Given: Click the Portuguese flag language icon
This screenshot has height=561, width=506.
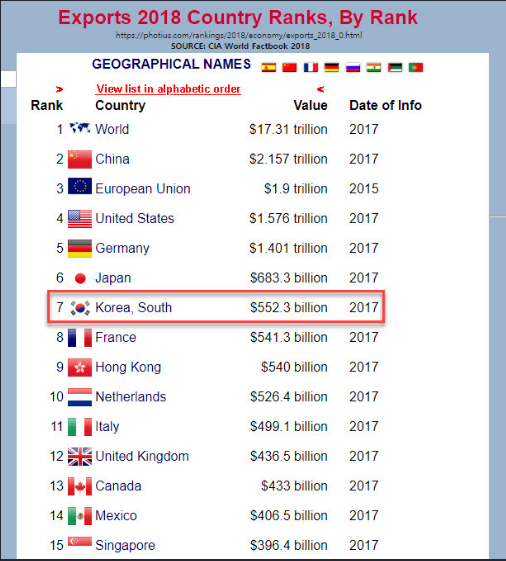Looking at the screenshot, I should (x=416, y=67).
